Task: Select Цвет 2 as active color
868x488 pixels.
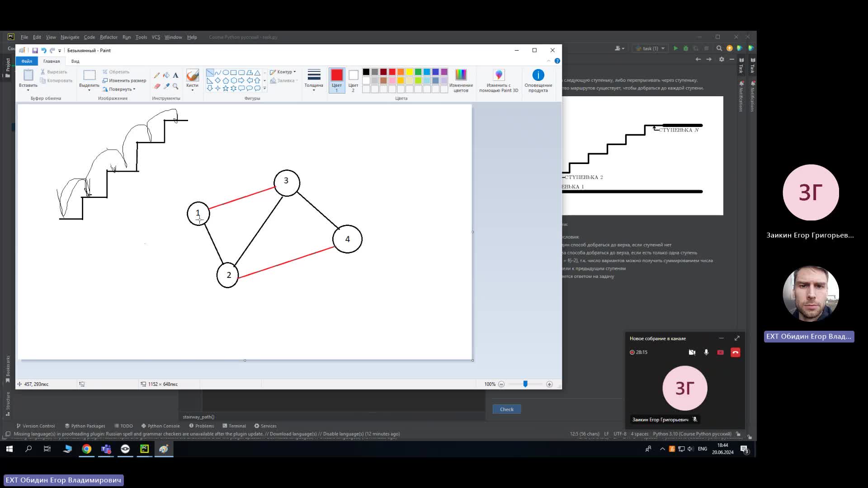Action: (353, 81)
